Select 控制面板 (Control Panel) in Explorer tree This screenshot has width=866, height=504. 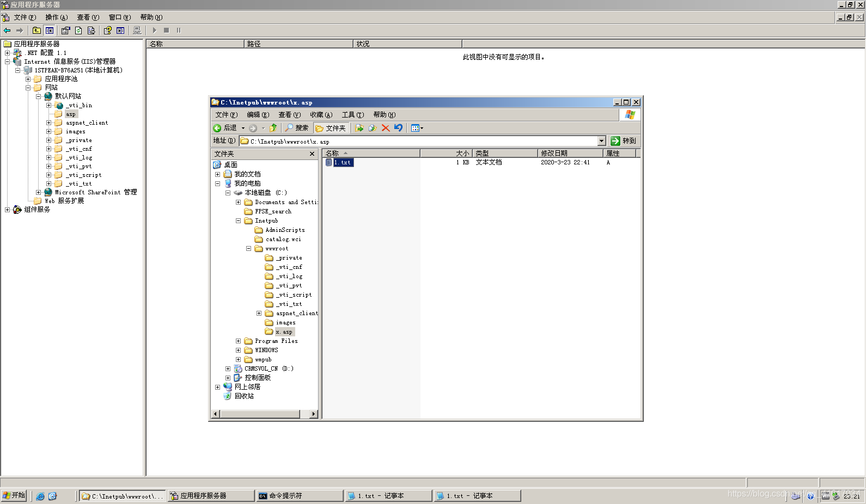pyautogui.click(x=258, y=378)
